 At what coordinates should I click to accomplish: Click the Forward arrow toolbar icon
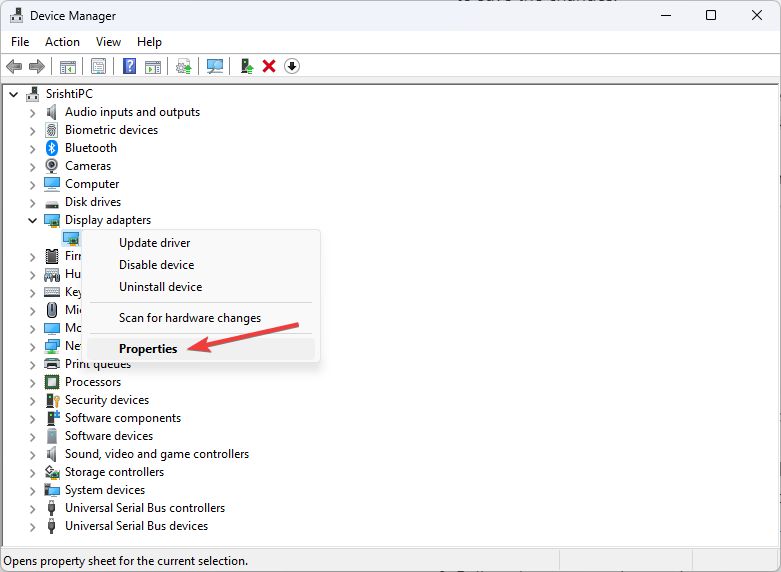click(x=37, y=66)
